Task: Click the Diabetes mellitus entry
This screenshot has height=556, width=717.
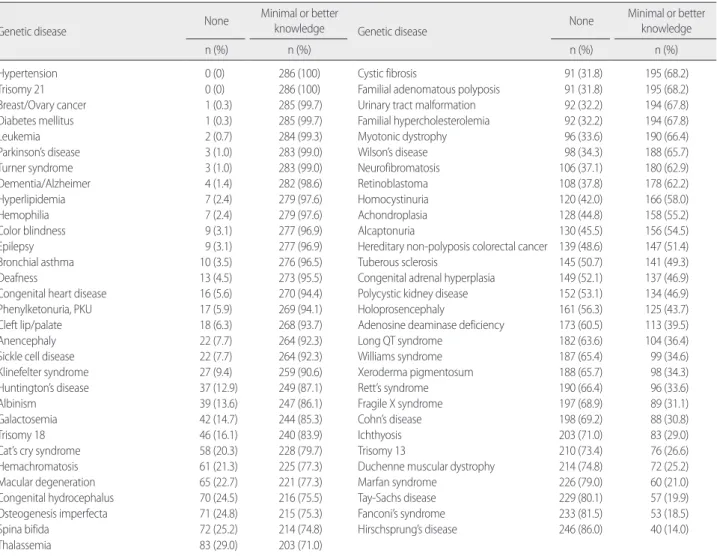Action: 37,121
